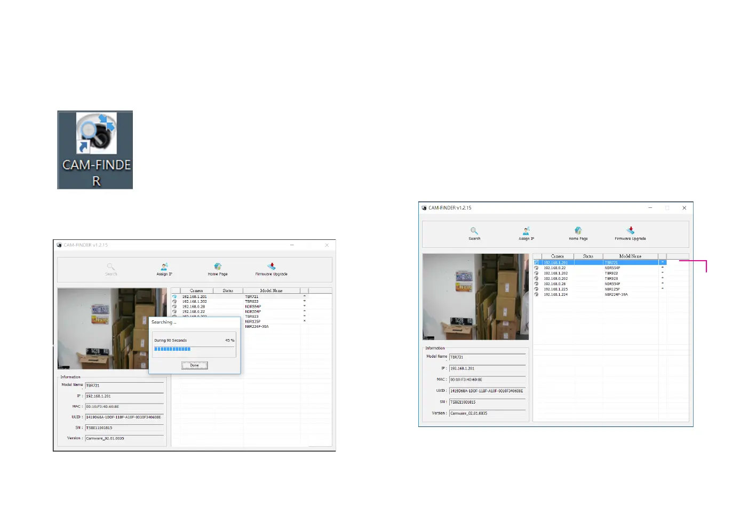Click camera icon beside 192.168.0.28, highlighted-row window
This screenshot has height=532, width=756.
[537, 284]
